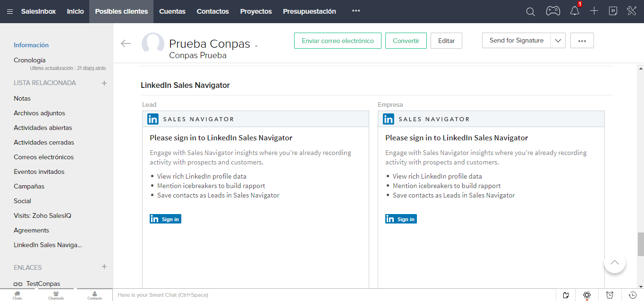Open the setup tools icon

(x=632, y=11)
